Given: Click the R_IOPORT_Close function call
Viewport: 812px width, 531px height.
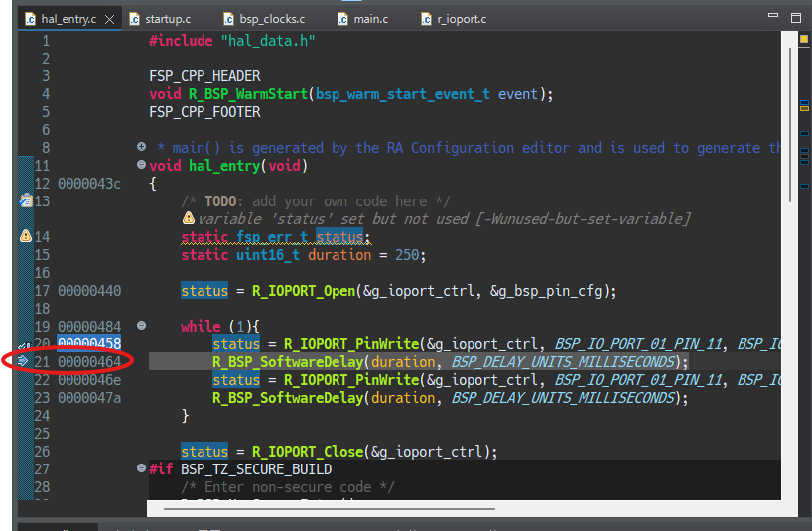Looking at the screenshot, I should click(x=308, y=452).
